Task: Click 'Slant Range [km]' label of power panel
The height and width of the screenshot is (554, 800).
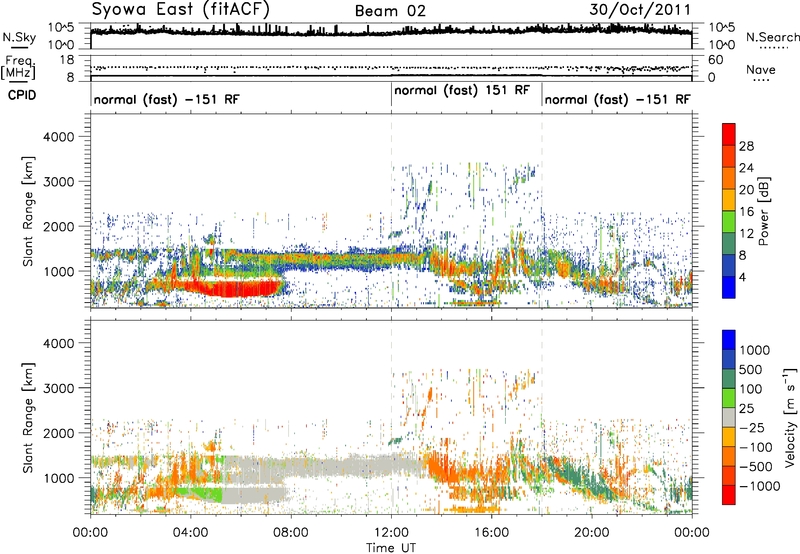Action: pos(28,211)
